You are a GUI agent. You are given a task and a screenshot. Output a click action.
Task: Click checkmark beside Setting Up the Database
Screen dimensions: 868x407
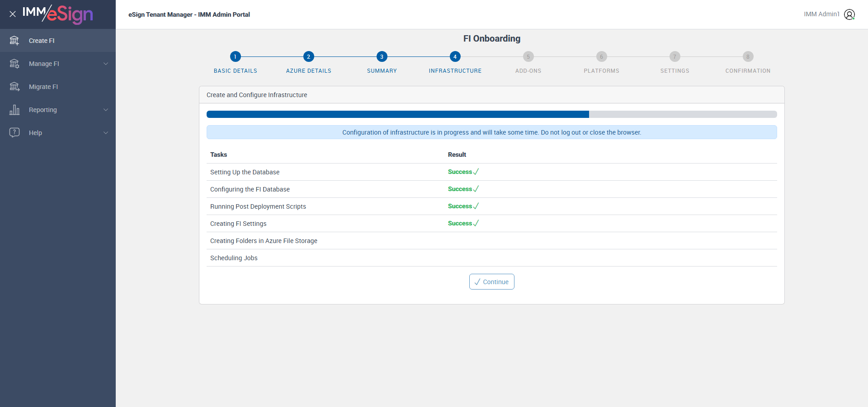tap(476, 172)
